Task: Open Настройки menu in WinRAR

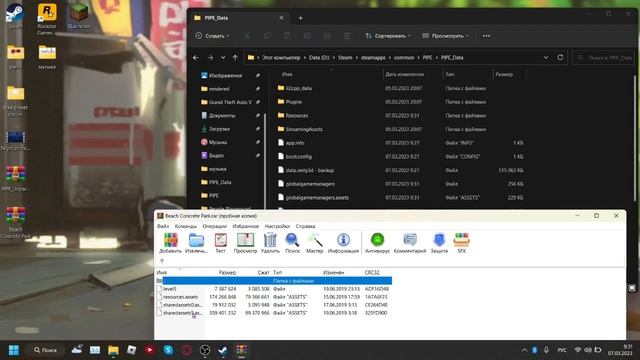Action: coord(277,226)
